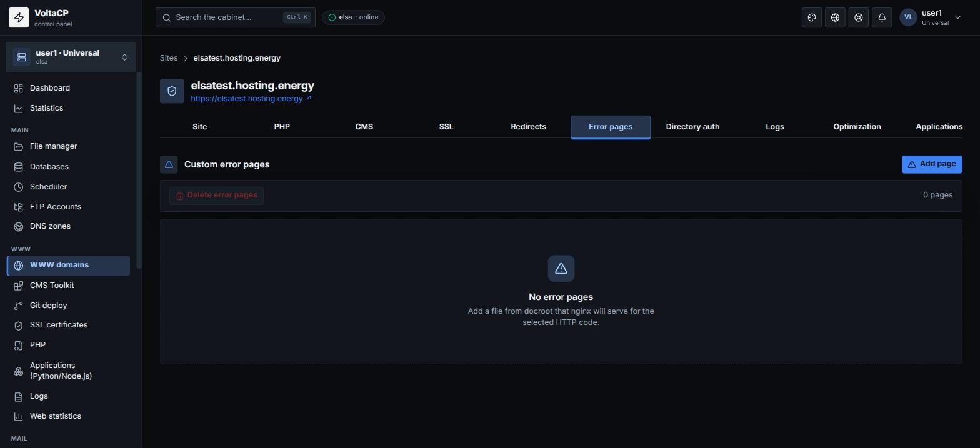The image size is (980, 448).
Task: Switch to the CMS tab
Action: (364, 127)
